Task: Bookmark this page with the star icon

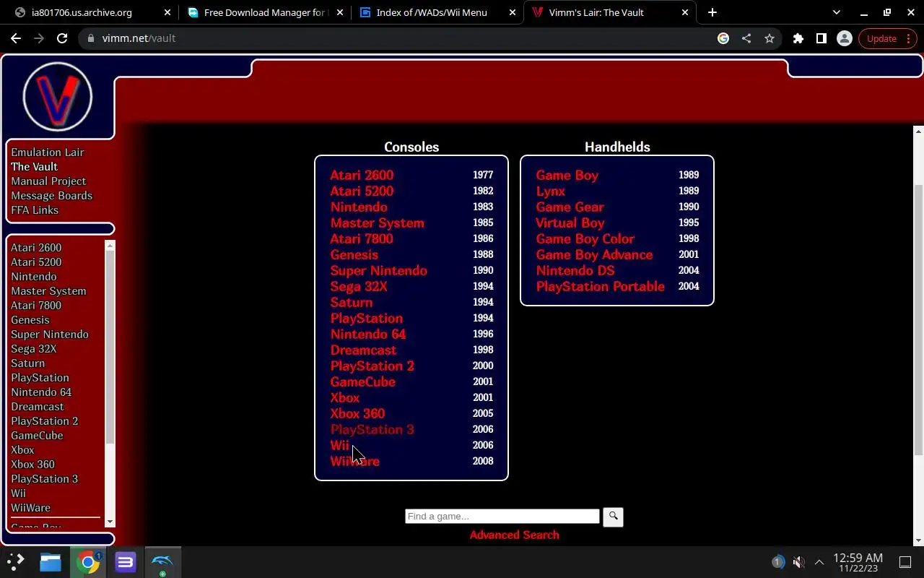Action: coord(770,38)
